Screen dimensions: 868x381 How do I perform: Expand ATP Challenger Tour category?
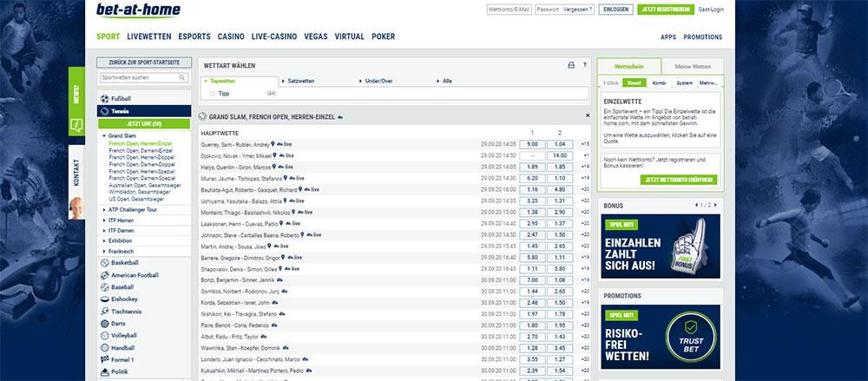(129, 210)
